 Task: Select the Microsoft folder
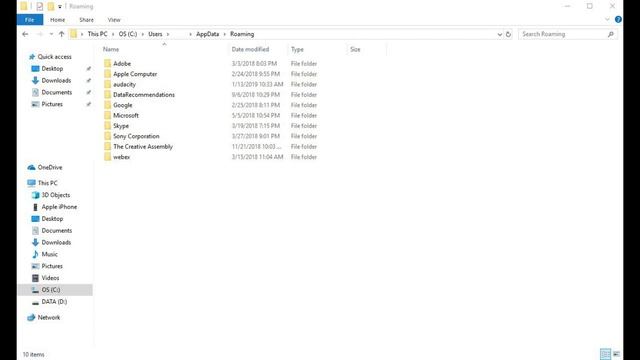[126, 116]
